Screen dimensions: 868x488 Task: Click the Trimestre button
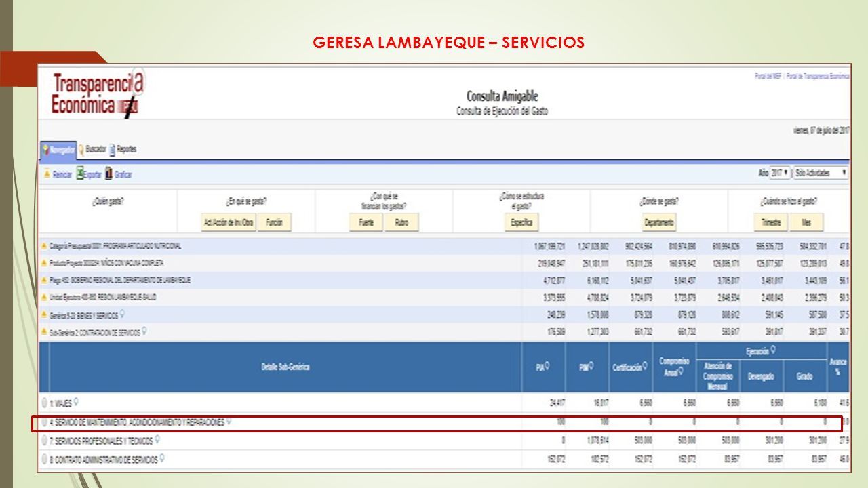tap(771, 222)
